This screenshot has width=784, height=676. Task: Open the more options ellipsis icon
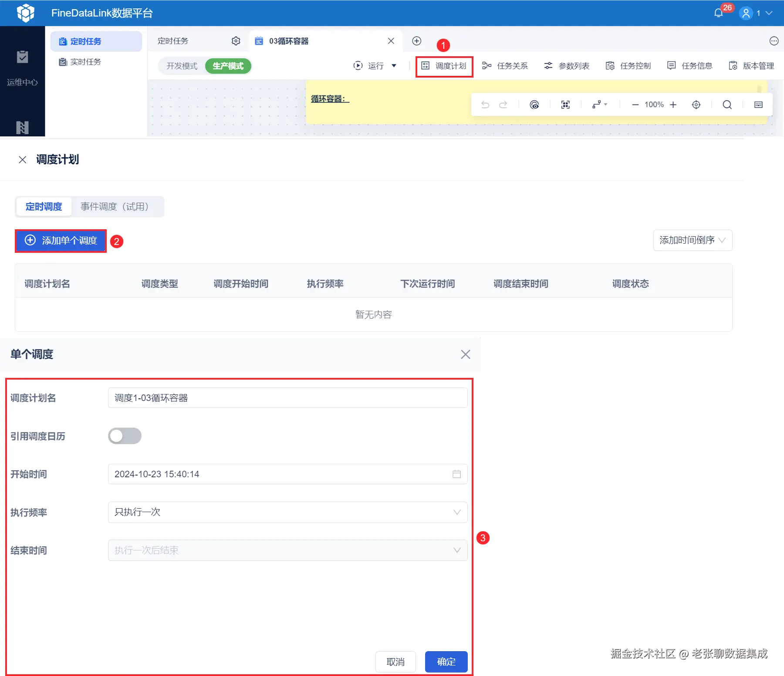[x=774, y=41]
